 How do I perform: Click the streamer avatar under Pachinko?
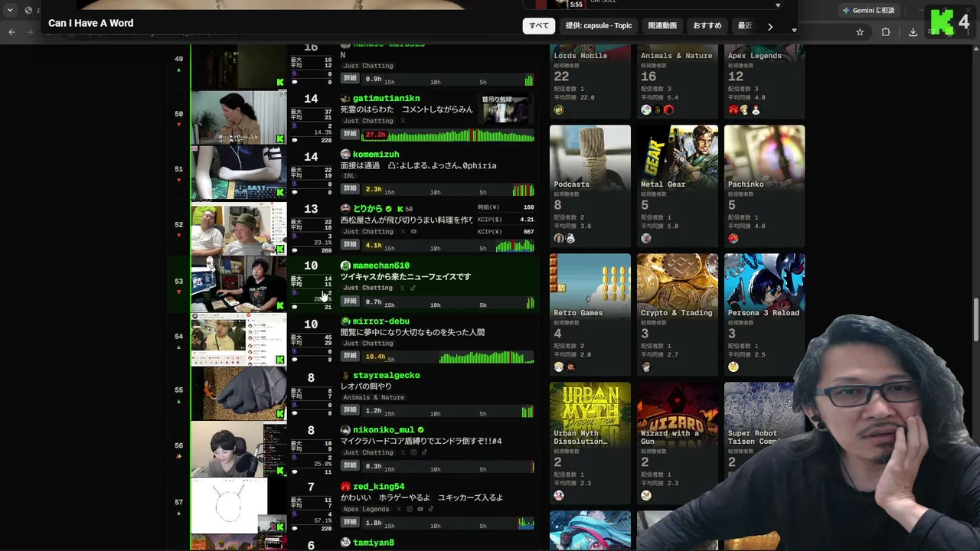[733, 238]
